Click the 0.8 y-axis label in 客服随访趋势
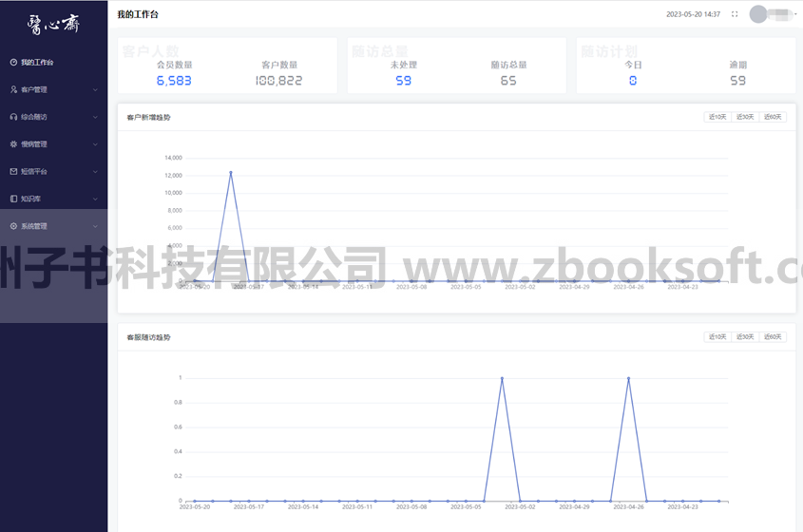This screenshot has width=803, height=532. (178, 403)
